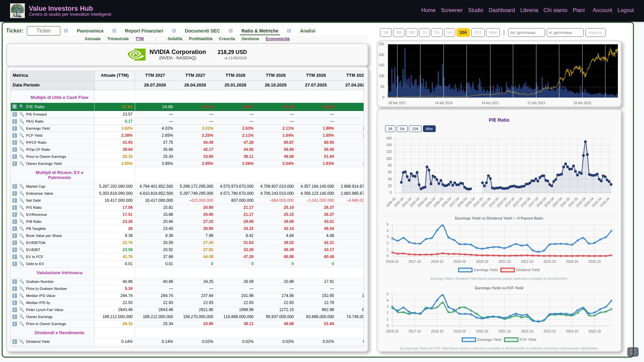
Task: Switch P/E Ratio chart to 10A
Action: click(x=415, y=129)
